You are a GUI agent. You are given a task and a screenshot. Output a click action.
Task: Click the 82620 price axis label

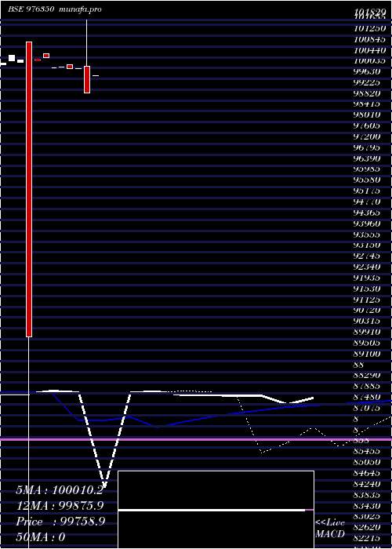coord(367,527)
